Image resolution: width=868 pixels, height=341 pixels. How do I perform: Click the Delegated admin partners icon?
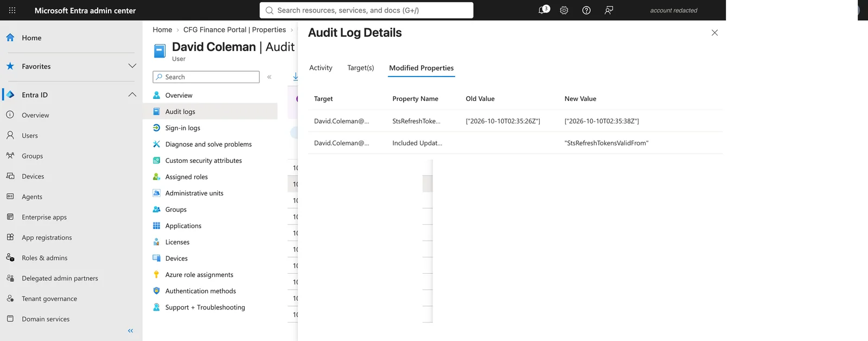[10, 278]
